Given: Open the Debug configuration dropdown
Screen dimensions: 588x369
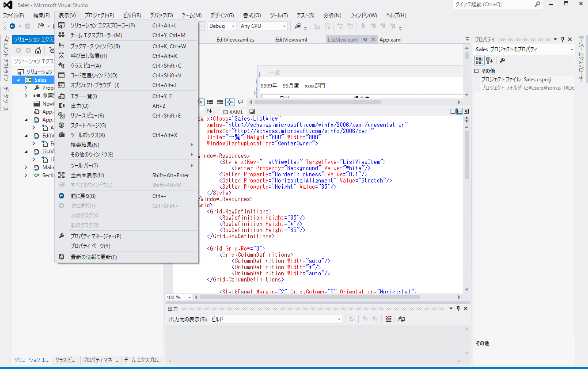Looking at the screenshot, I should pos(222,26).
